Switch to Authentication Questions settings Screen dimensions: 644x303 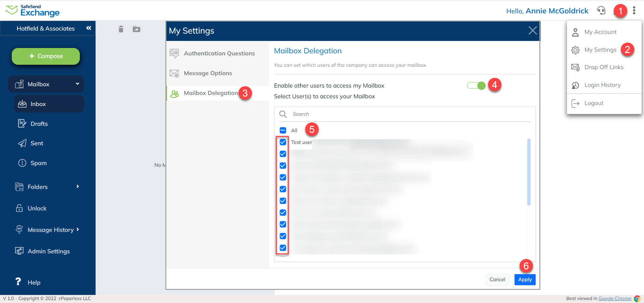click(x=219, y=53)
